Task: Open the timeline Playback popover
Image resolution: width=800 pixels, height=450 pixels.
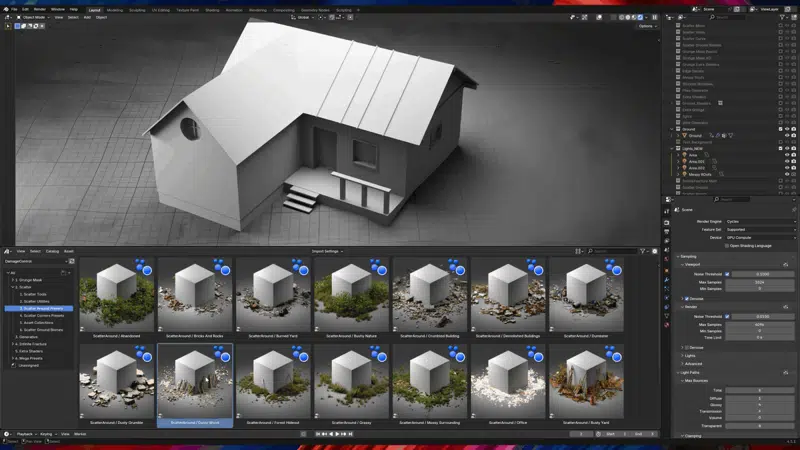Action: pyautogui.click(x=26, y=434)
